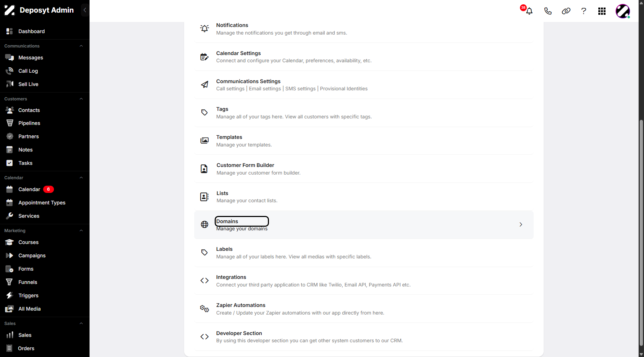
Task: Click the Calendar badge showing 6
Action: click(x=49, y=189)
